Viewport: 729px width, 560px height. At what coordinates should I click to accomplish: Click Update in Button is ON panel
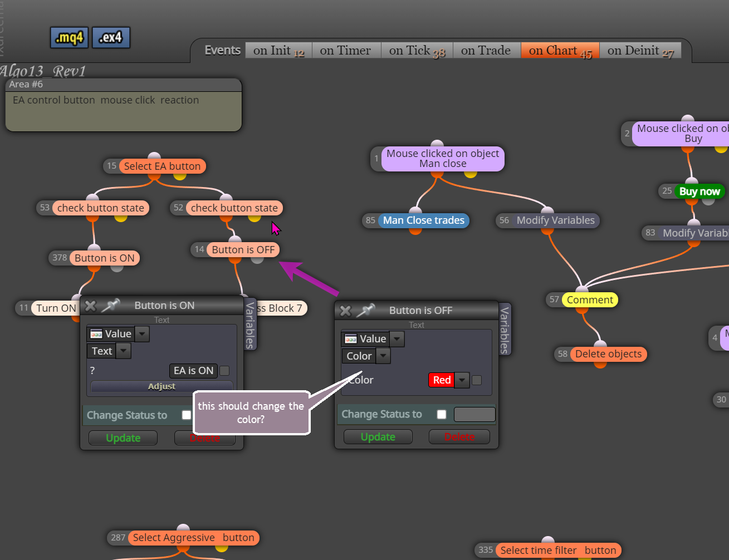click(x=123, y=438)
